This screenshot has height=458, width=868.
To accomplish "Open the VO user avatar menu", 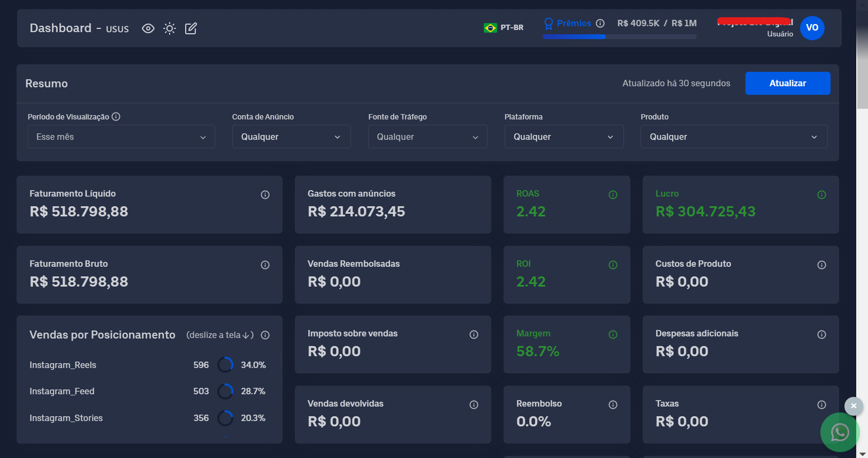I will click(812, 28).
